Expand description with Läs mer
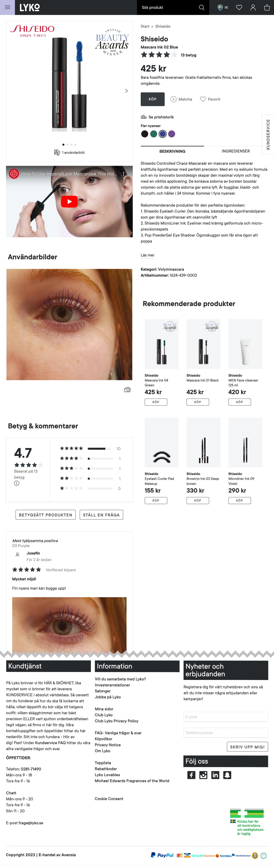Viewport: 274px width, 868px height. 147,255
